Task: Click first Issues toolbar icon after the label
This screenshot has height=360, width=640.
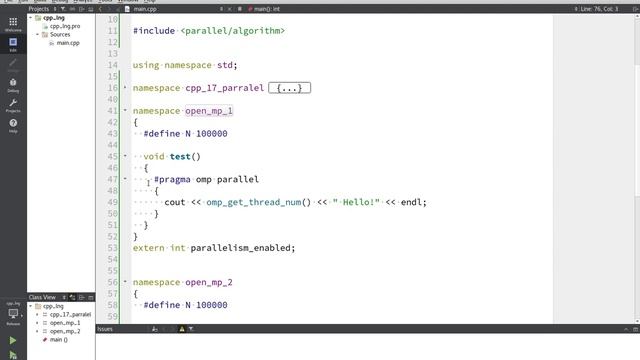Action: pyautogui.click(x=155, y=329)
